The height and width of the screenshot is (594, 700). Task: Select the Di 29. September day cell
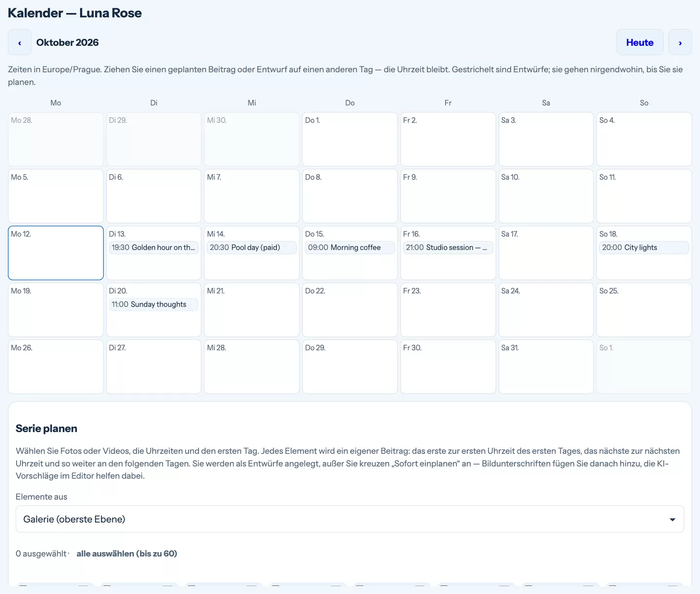pos(154,139)
